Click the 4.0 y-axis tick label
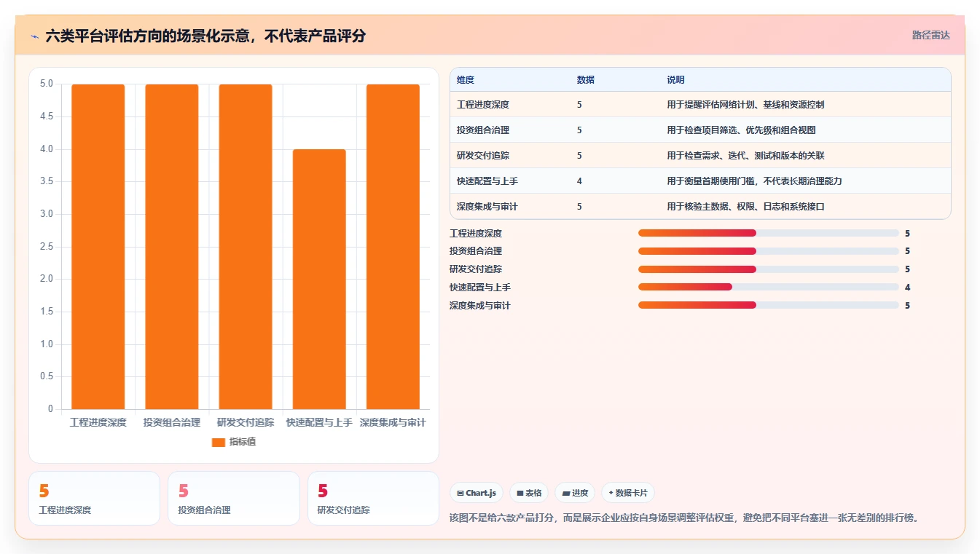Image resolution: width=980 pixels, height=554 pixels. point(46,149)
